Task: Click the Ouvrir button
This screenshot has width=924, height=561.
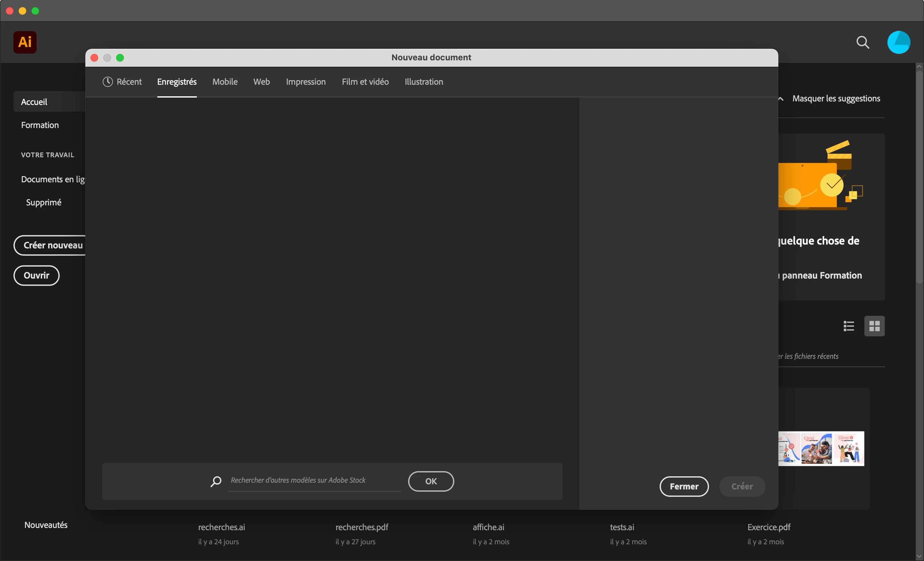Action: tap(36, 275)
